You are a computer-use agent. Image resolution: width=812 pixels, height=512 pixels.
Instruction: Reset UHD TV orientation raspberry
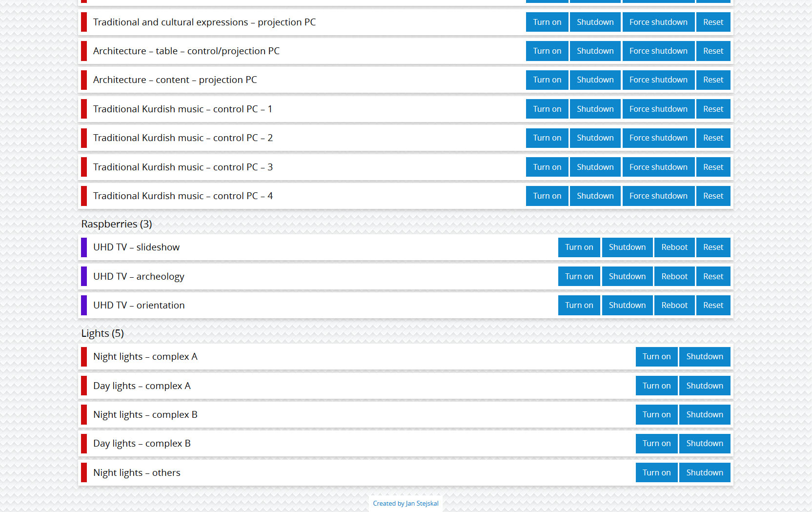(713, 305)
